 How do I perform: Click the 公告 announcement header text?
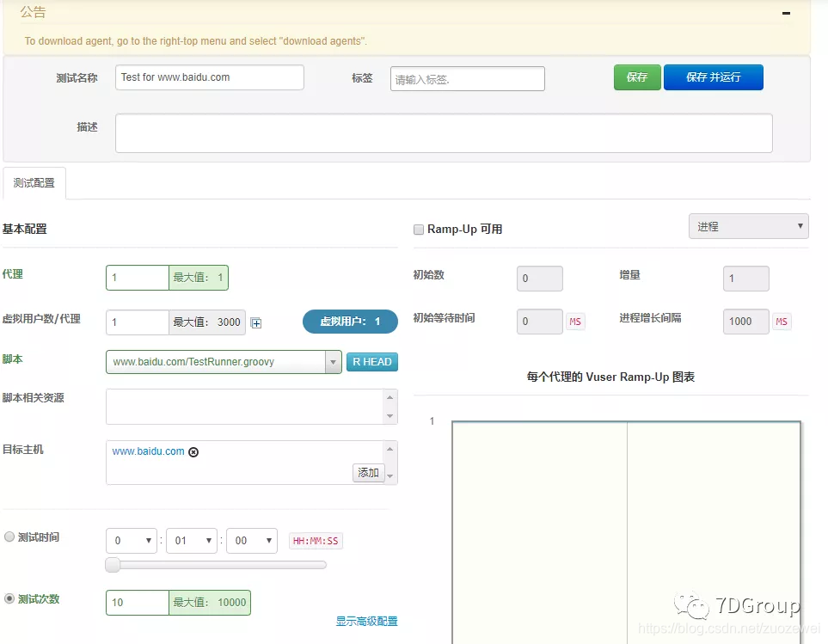[x=34, y=12]
